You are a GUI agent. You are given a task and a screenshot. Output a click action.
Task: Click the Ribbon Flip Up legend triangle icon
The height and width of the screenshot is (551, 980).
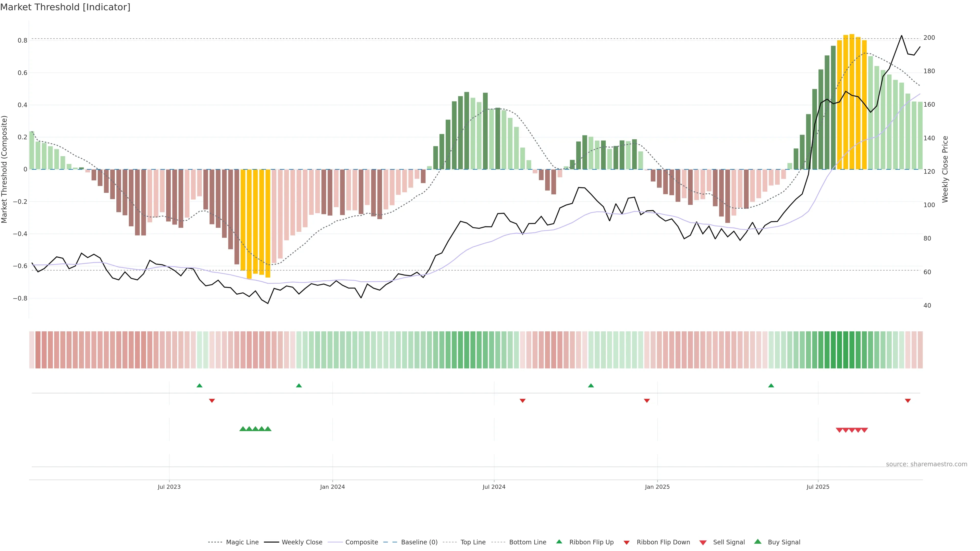(559, 542)
